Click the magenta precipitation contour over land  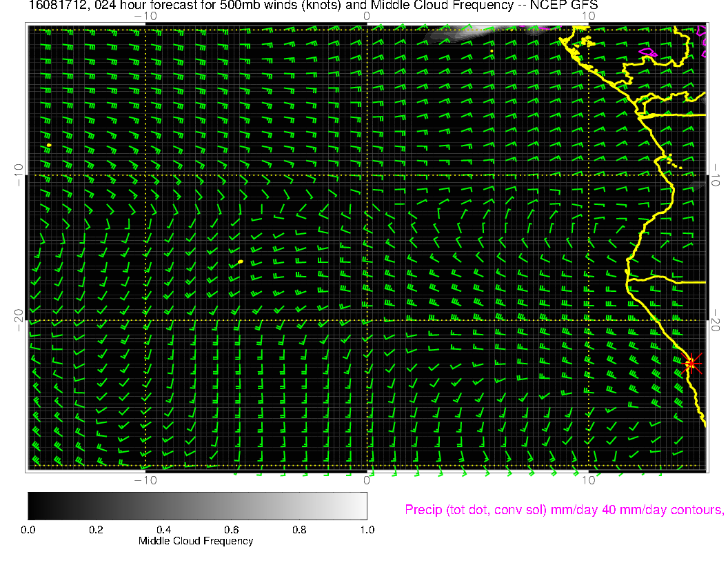(x=647, y=52)
